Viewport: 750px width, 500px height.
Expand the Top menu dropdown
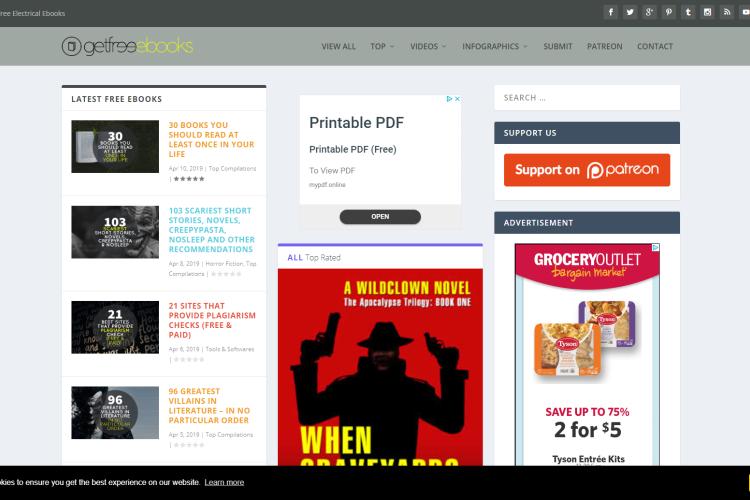click(x=382, y=46)
